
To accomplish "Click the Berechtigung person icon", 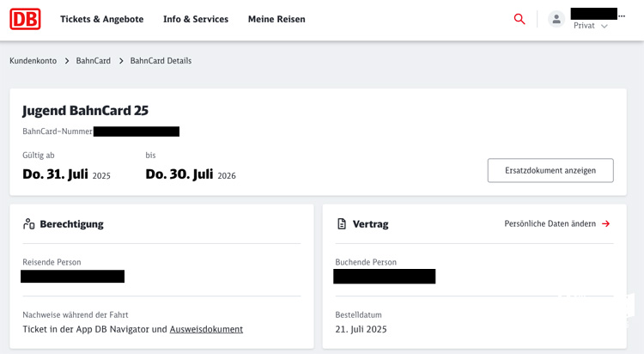I will click(29, 224).
